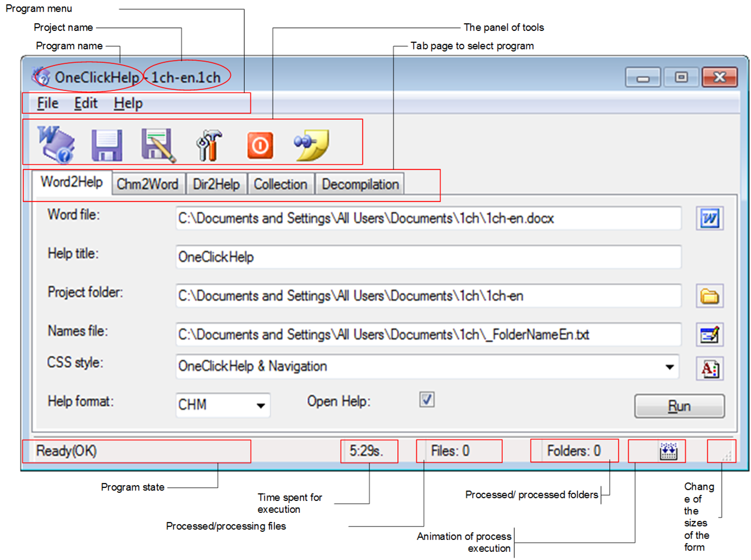Click into the Word file path field

tap(428, 218)
